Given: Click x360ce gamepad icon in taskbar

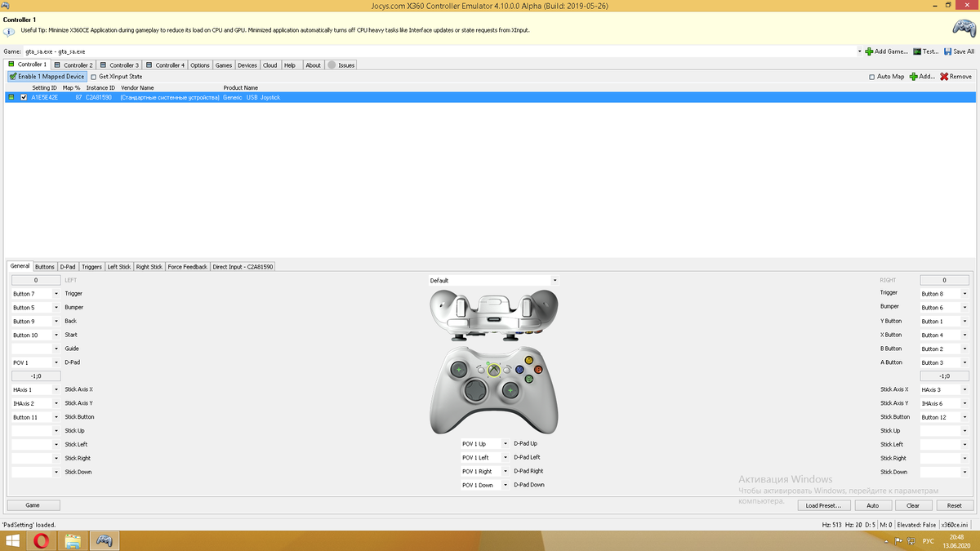Looking at the screenshot, I should click(x=105, y=540).
